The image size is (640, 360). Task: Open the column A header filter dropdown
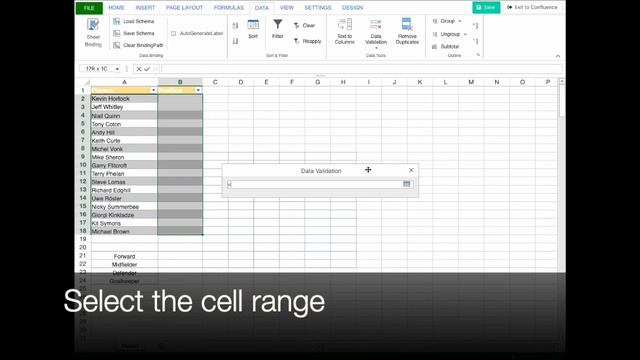153,90
